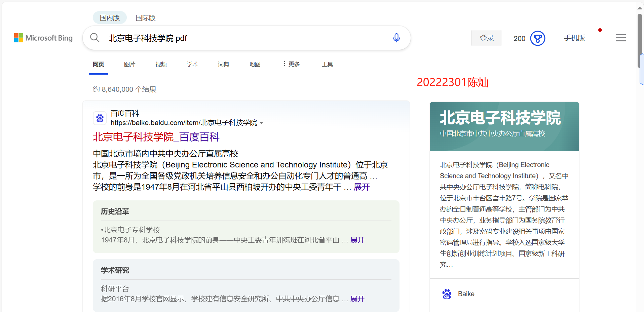Click Baidu Baike favicon beside result

pos(100,118)
